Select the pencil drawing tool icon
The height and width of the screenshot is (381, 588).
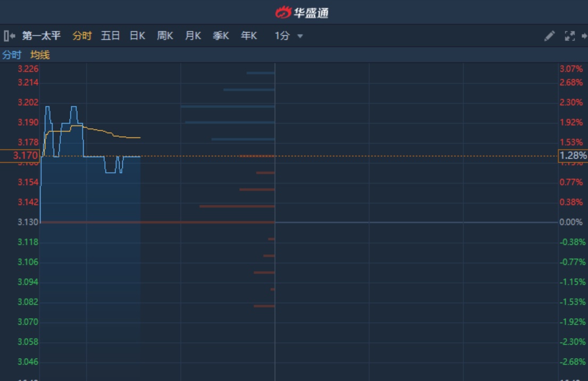click(549, 36)
